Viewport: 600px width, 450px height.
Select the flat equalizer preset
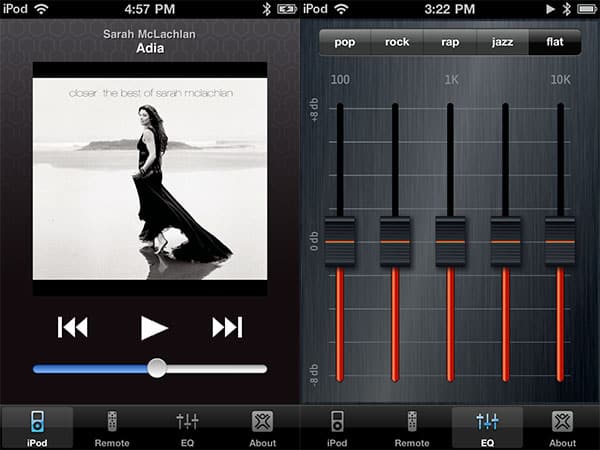[555, 42]
